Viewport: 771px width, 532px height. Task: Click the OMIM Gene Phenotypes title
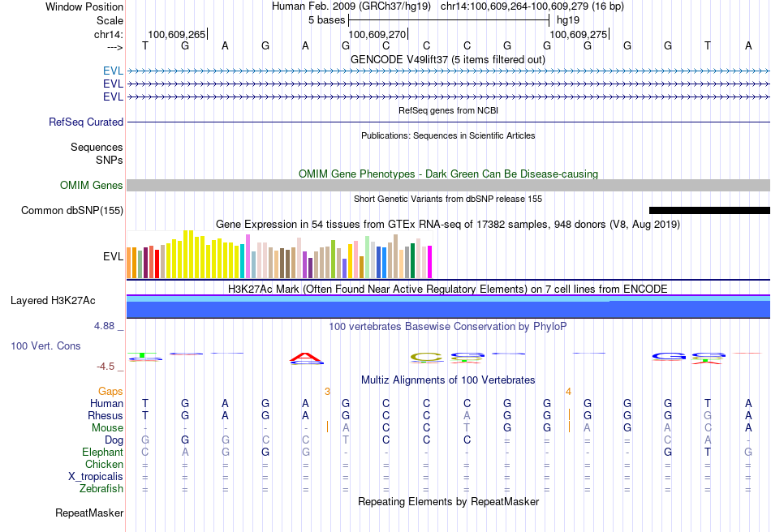(x=448, y=174)
